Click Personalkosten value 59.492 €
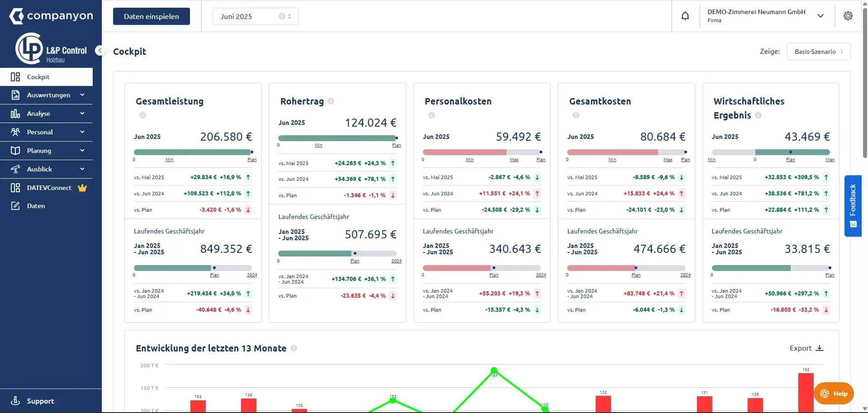 [518, 137]
